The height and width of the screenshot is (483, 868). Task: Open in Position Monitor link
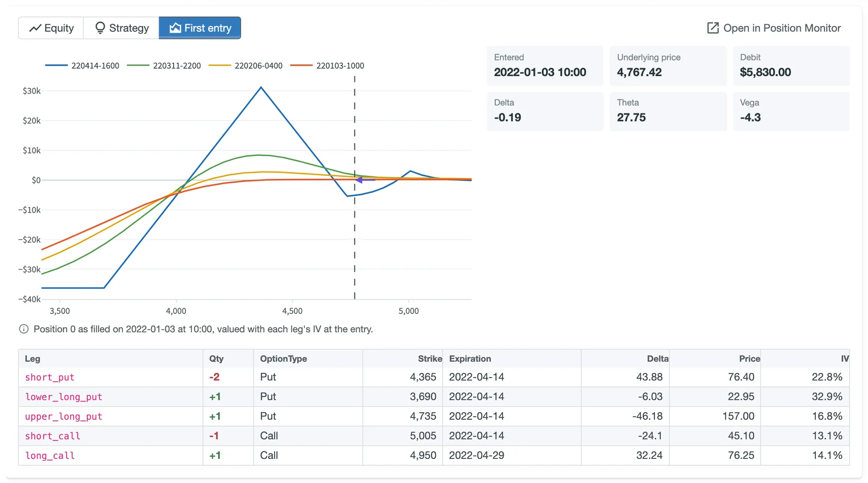773,28
